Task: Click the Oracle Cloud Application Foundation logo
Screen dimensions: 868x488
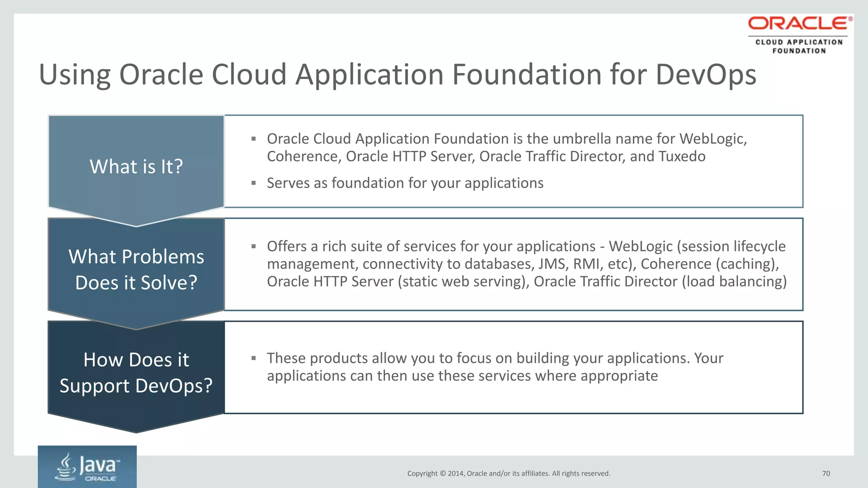Action: 800,35
